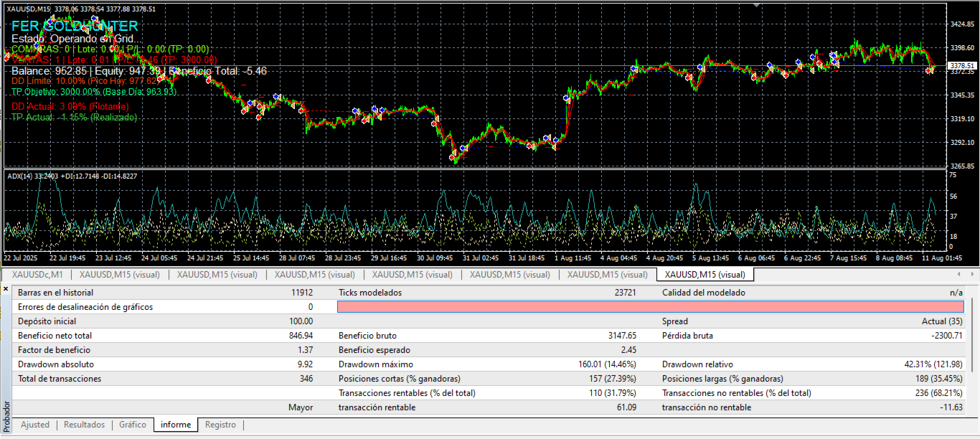
Task: Click the 846.94 net profit value
Action: 301,336
